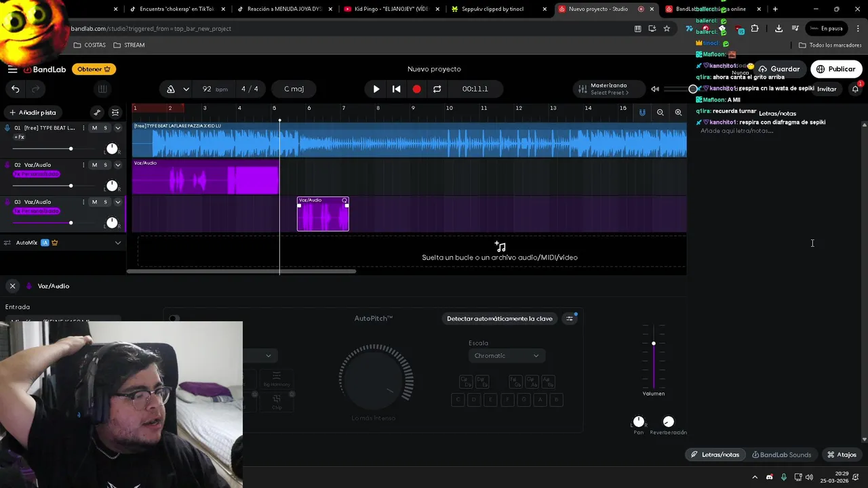Switch to BandLab Sounds tab
The height and width of the screenshot is (488, 868).
click(782, 455)
